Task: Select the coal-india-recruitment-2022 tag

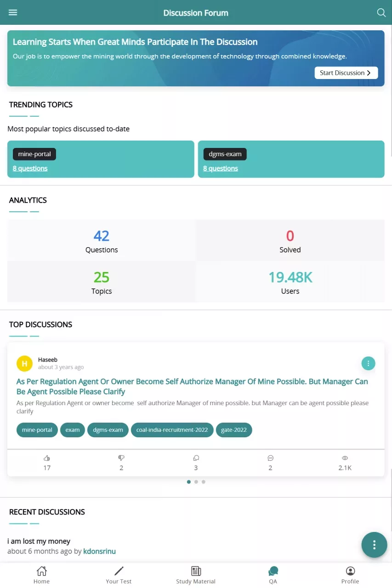Action: pos(172,430)
